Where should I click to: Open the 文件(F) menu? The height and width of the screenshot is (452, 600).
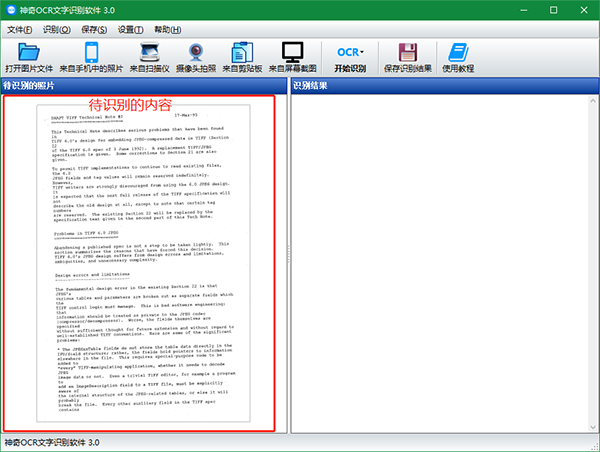[x=20, y=30]
